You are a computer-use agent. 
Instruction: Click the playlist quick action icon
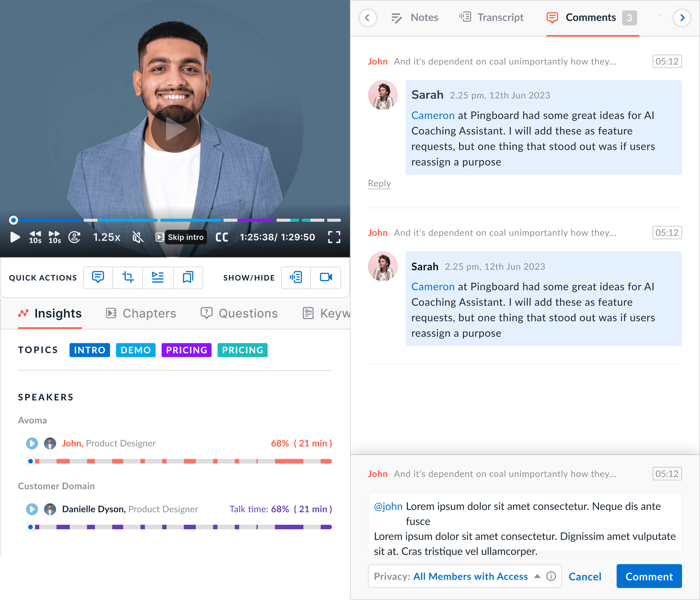pyautogui.click(x=158, y=277)
